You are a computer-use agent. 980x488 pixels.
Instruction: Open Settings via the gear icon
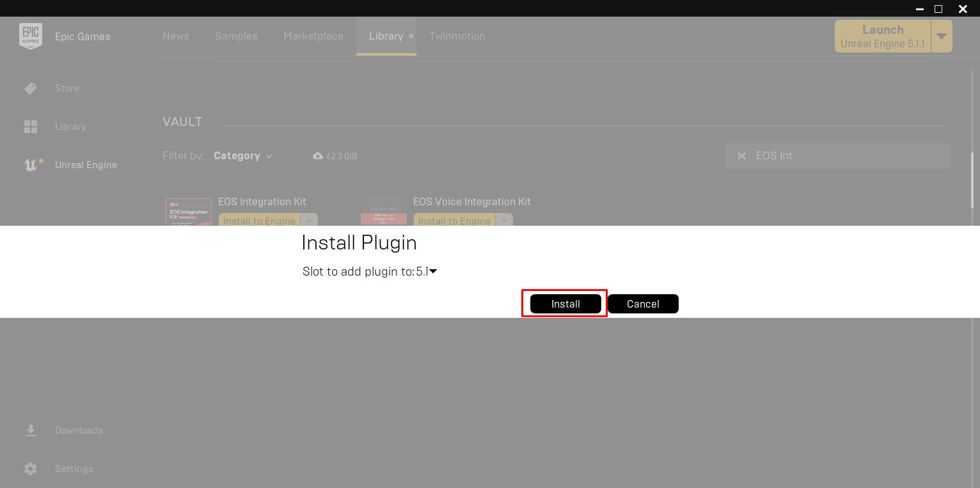[30, 469]
